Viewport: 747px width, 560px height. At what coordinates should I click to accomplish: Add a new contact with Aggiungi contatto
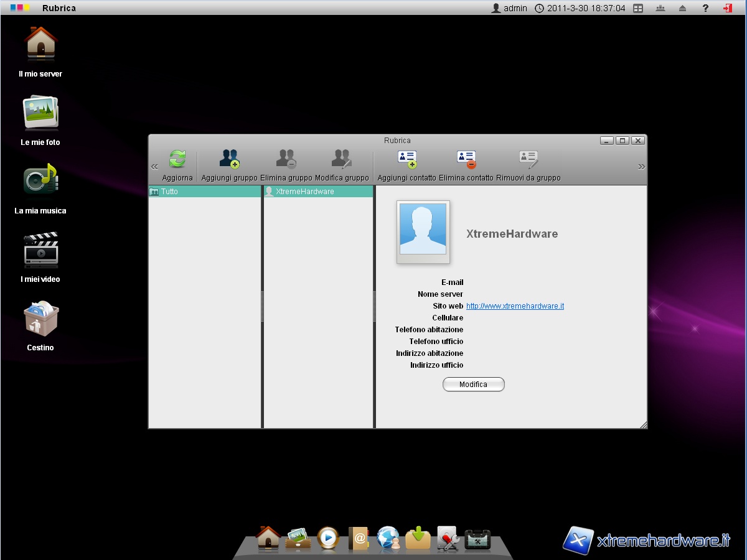[406, 160]
